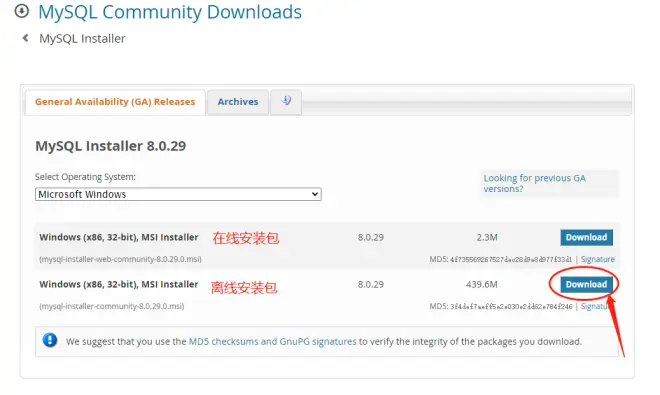Image resolution: width=660 pixels, height=395 pixels.
Task: Select the mysql-installer-community-8.0.29.0.msi filename
Action: click(112, 307)
